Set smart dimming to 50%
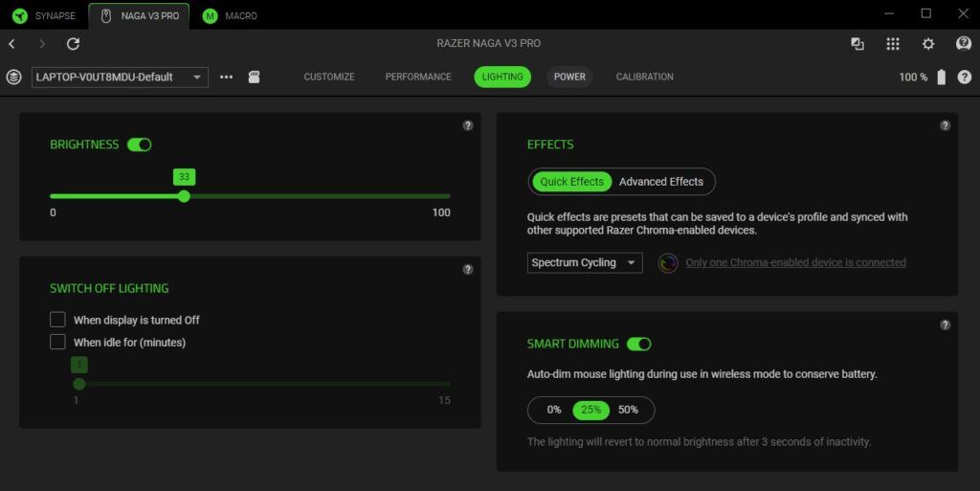This screenshot has width=980, height=491. (628, 410)
